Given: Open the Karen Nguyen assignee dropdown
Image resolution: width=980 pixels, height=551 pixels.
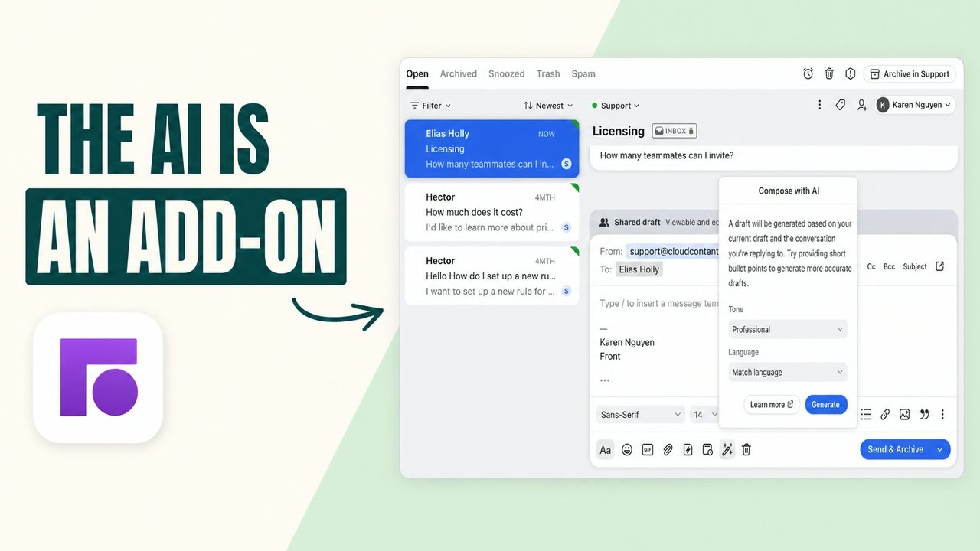Looking at the screenshot, I should pos(915,105).
